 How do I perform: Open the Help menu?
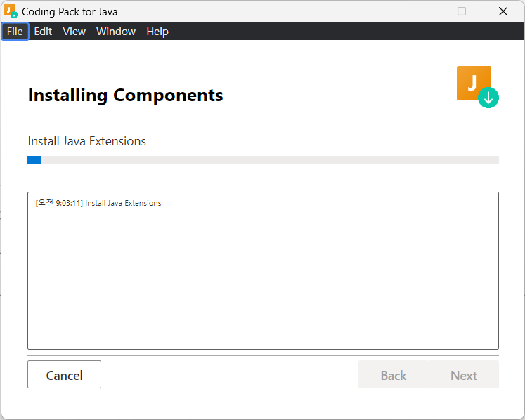[x=157, y=32]
